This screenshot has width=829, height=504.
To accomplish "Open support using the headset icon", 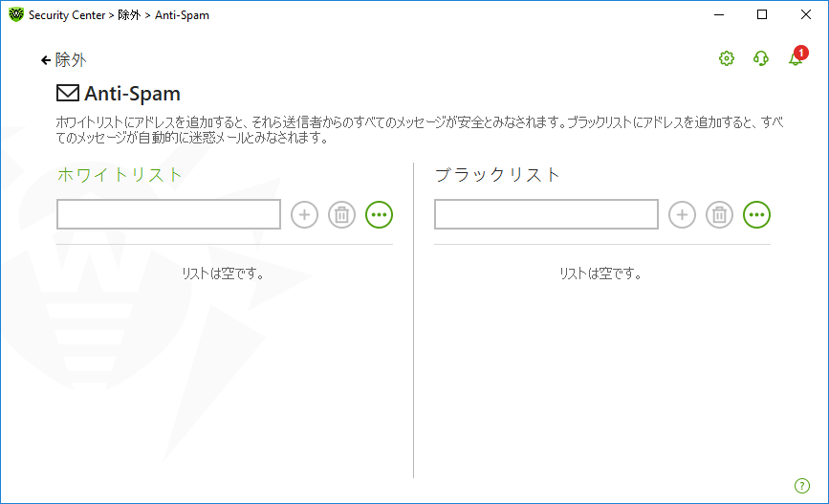I will click(760, 58).
